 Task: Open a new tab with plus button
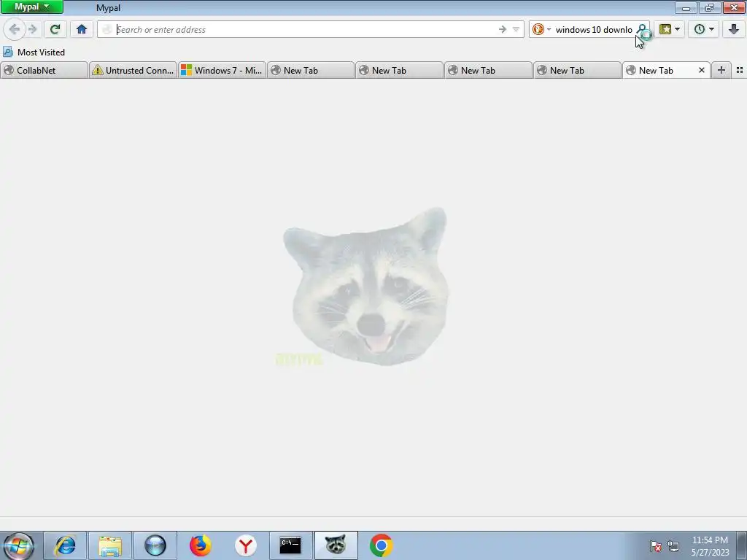[x=721, y=71]
